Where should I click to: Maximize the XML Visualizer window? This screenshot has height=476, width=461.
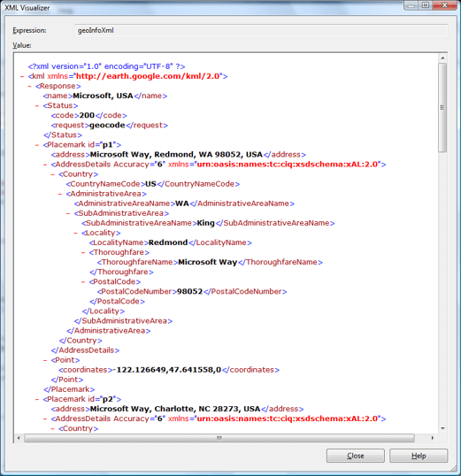point(426,5)
